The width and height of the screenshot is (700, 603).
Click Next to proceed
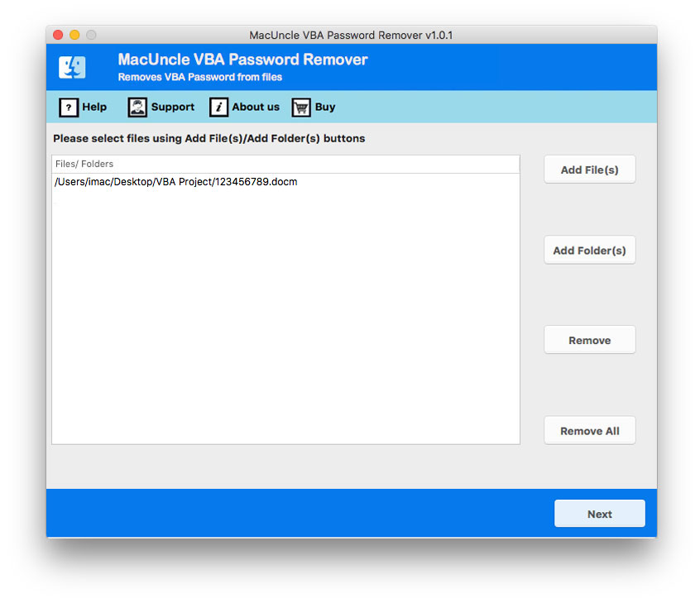point(599,514)
